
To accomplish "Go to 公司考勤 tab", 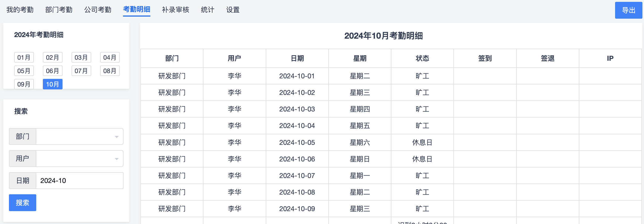I will click(x=98, y=10).
